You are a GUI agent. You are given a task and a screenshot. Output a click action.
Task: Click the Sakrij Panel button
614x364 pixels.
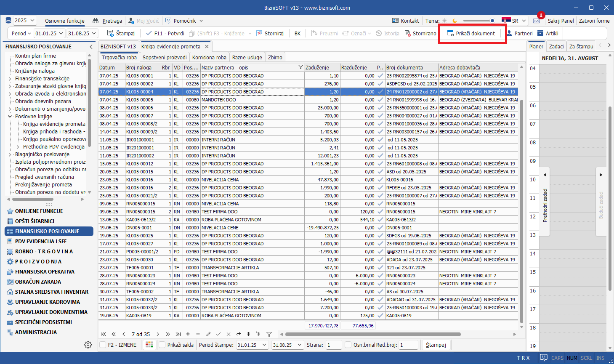[x=561, y=21]
